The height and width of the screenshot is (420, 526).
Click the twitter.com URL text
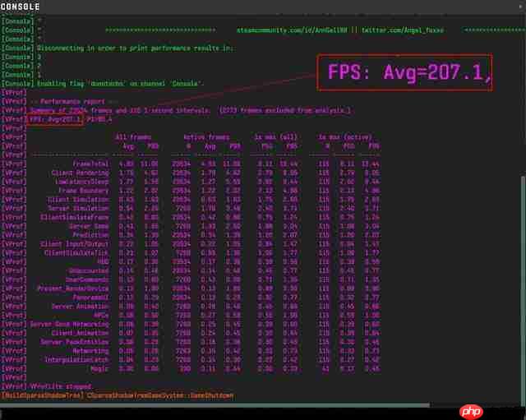(x=403, y=30)
